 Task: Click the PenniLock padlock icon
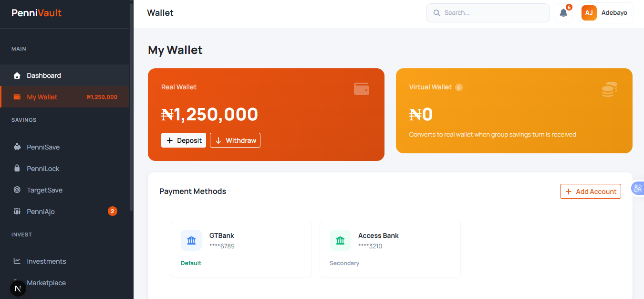(17, 168)
